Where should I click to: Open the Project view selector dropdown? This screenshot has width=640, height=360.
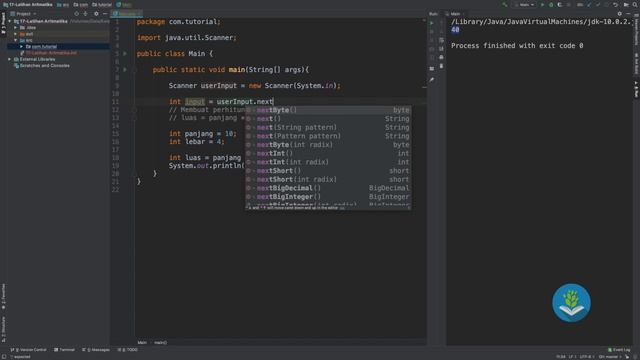pyautogui.click(x=23, y=13)
